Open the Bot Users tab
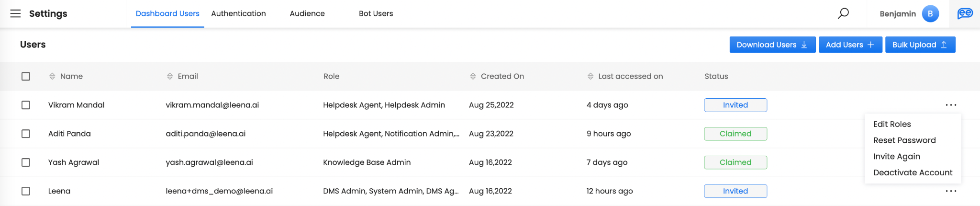980x206 pixels. click(376, 13)
